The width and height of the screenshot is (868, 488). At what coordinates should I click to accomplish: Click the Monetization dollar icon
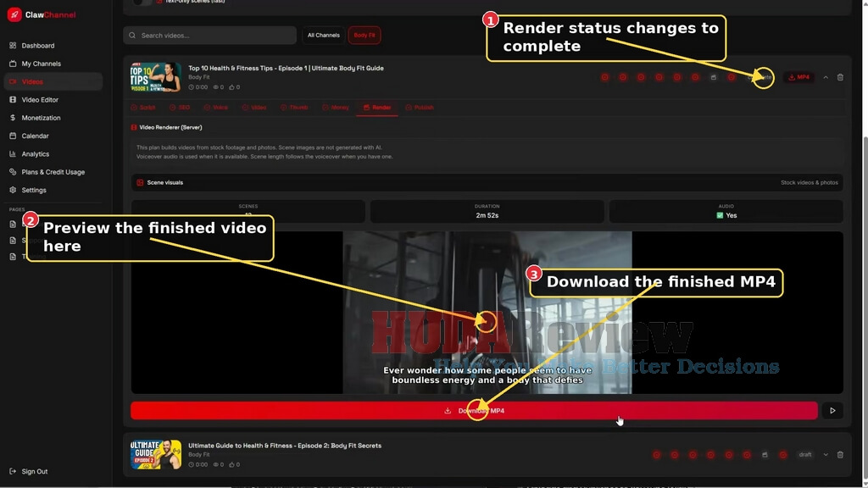point(13,118)
